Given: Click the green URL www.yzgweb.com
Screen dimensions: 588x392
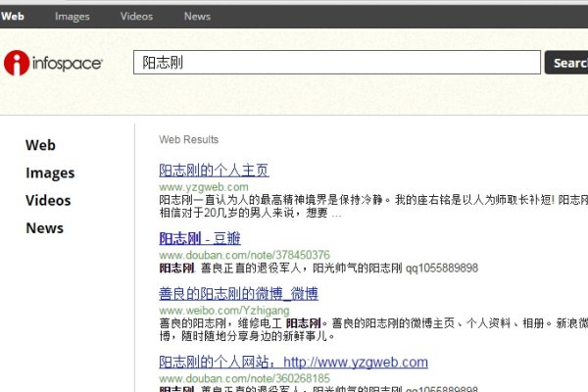Looking at the screenshot, I should [204, 187].
